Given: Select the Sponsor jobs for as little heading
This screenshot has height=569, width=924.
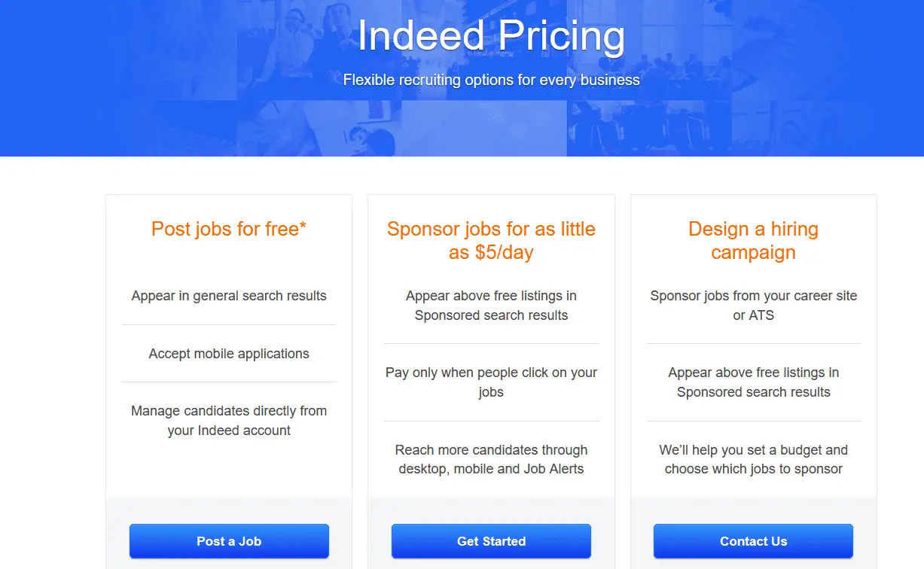Looking at the screenshot, I should point(491,229).
